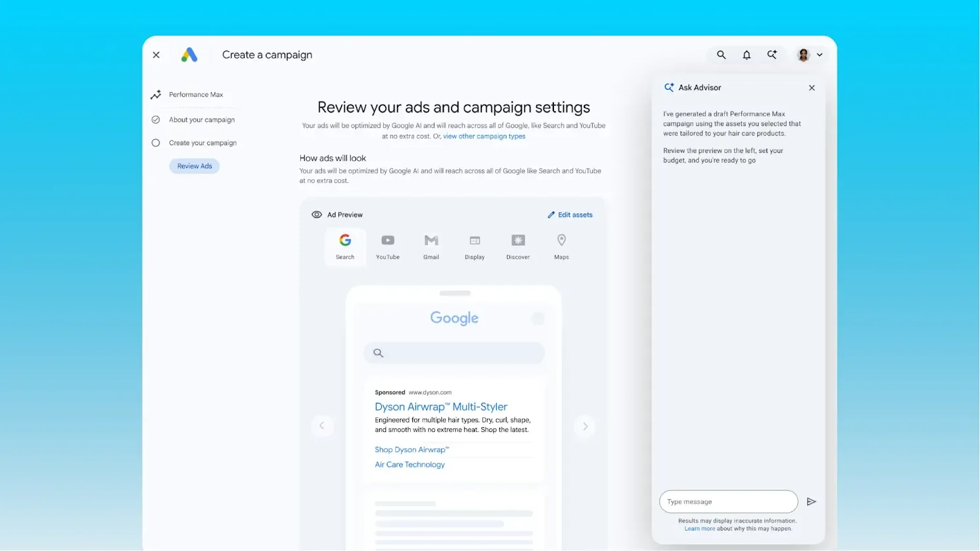Select the Review Ads chip
This screenshot has width=980, height=551.
[x=195, y=166]
